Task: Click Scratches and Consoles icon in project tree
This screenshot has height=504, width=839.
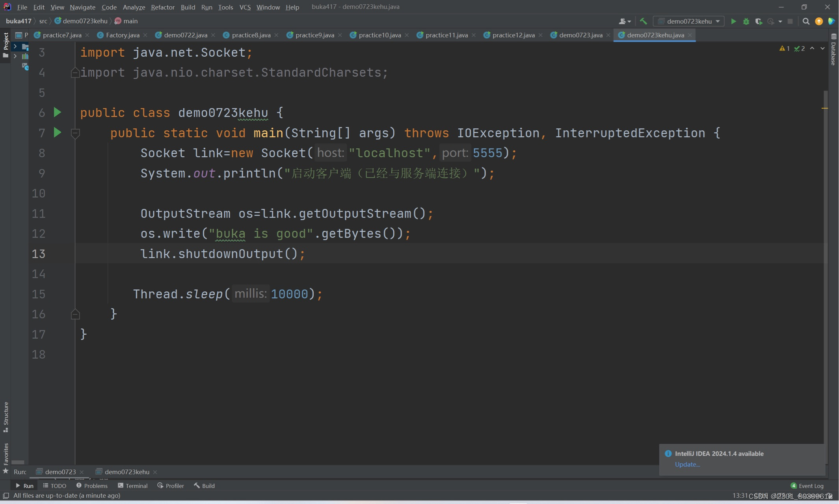Action: (x=25, y=67)
